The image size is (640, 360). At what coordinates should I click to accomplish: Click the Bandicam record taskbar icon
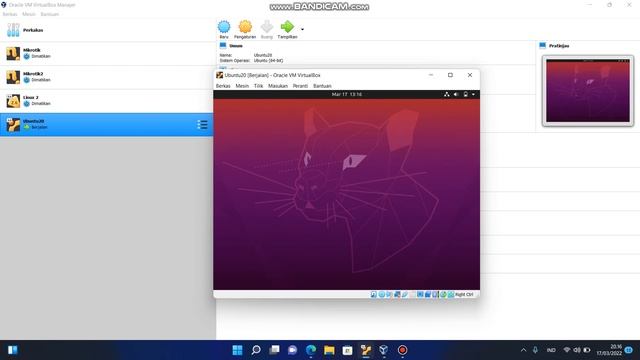pyautogui.click(x=402, y=350)
